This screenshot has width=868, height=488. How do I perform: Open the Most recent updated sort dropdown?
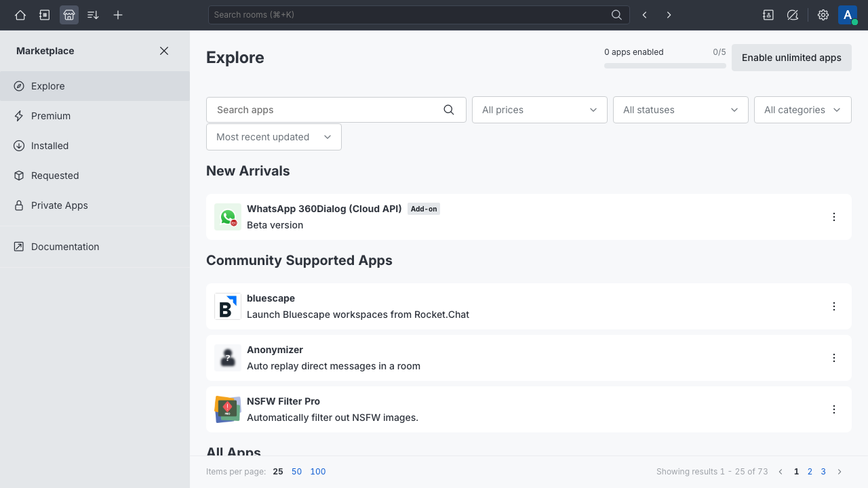pyautogui.click(x=274, y=137)
